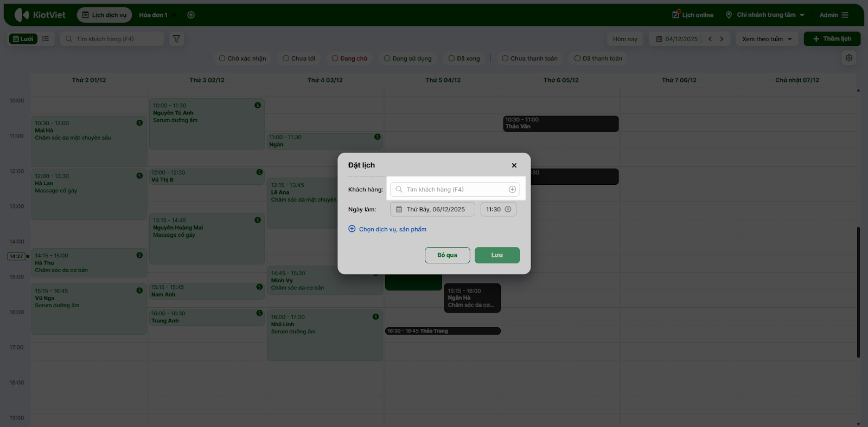Screen dimensions: 868x427
Task: Click calendar icon in Ngày làm field
Action: (399, 209)
